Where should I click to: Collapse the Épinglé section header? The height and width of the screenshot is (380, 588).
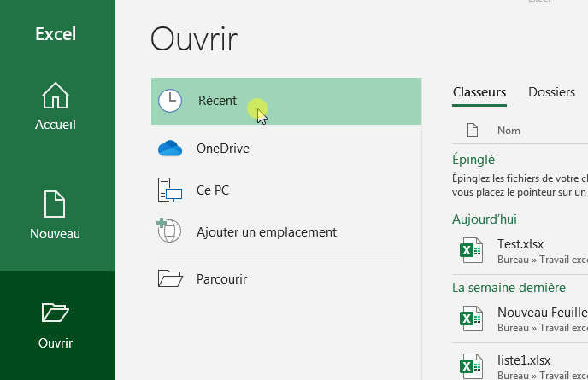point(473,160)
